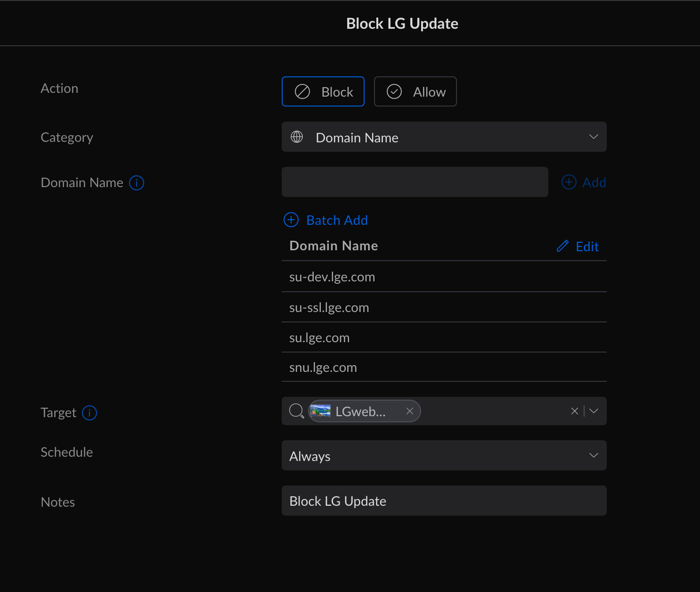This screenshot has width=700, height=592.
Task: Clear all targets with the X icon
Action: [574, 411]
